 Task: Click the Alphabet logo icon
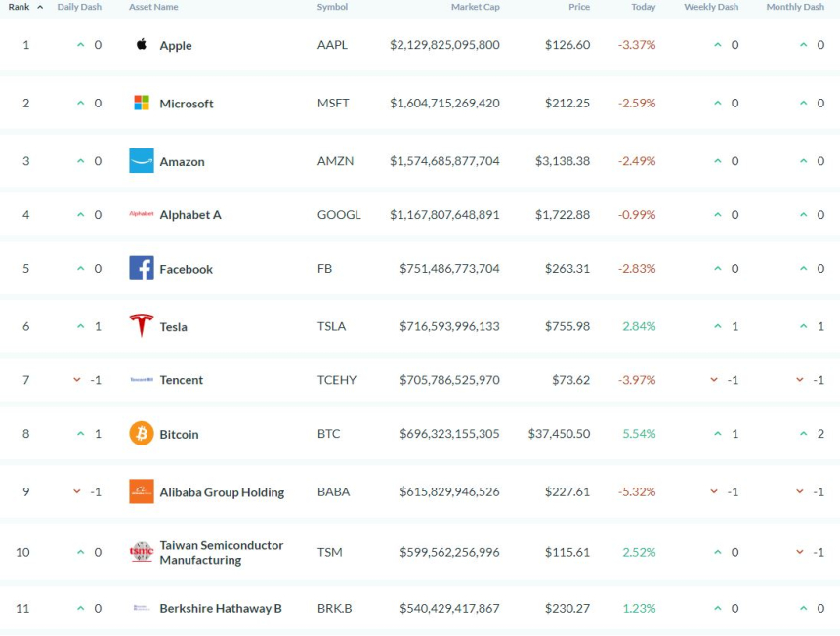coord(142,214)
